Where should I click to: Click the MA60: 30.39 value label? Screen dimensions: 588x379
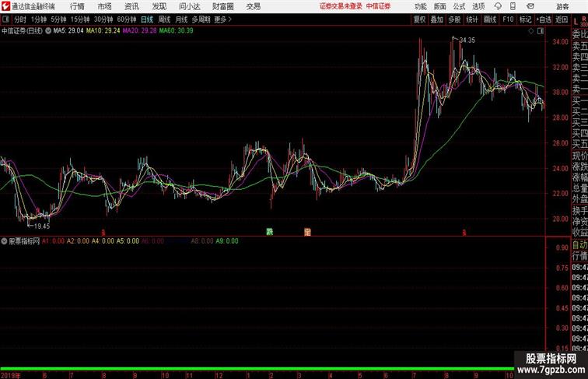tap(177, 31)
